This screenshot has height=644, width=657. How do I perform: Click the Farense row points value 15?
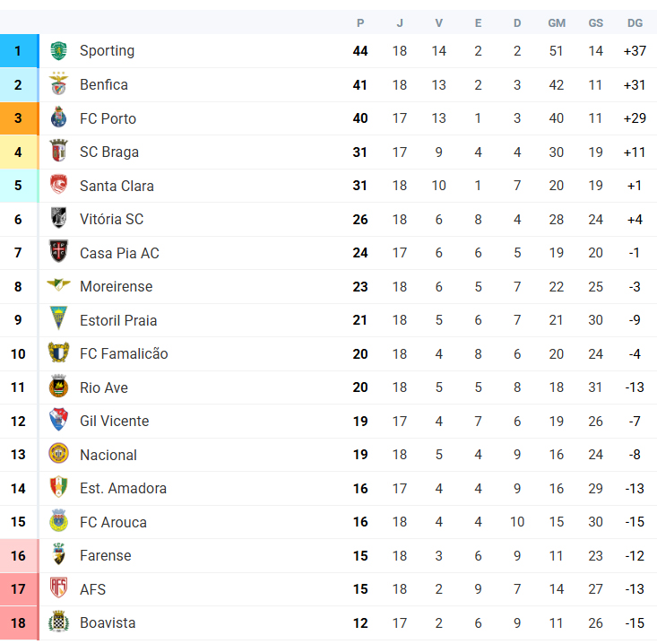pos(360,555)
